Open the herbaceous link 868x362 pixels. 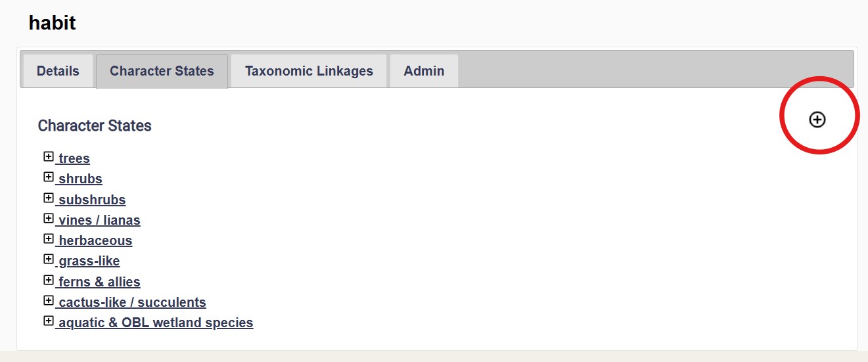coord(95,240)
